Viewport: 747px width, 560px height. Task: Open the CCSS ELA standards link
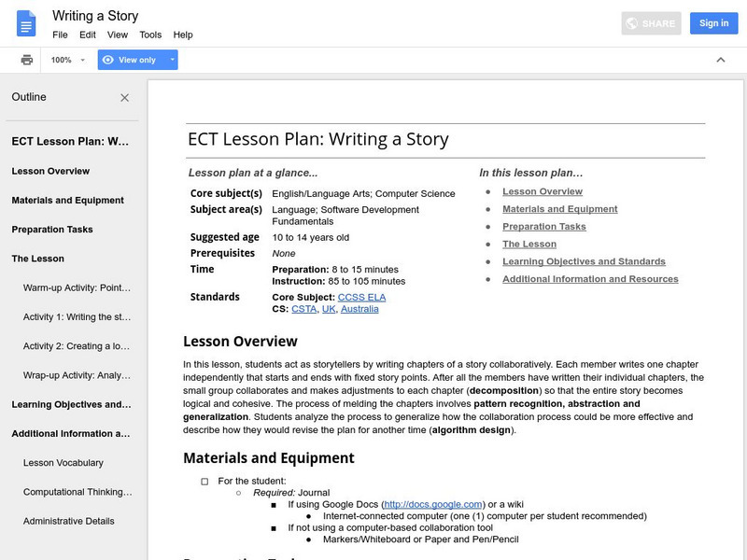(361, 297)
